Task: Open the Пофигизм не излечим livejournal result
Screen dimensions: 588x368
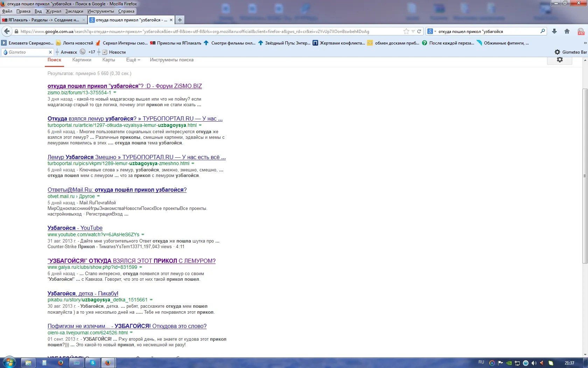Action: 127,326
